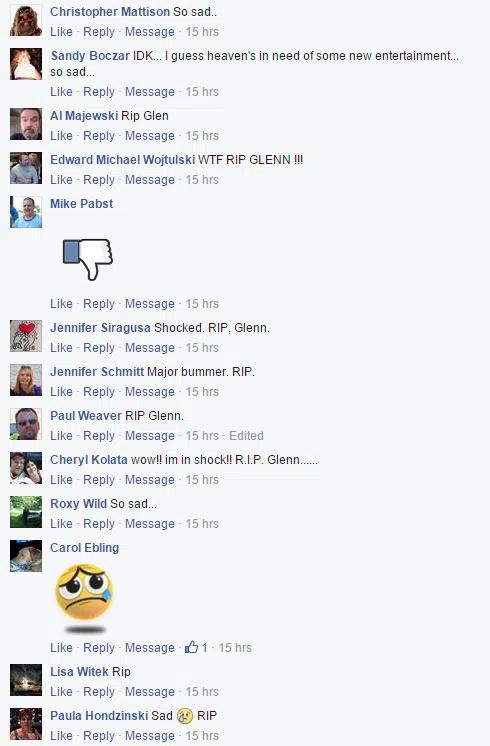Click the thumbs-up like count on Carol Ebling's comment

(x=196, y=648)
